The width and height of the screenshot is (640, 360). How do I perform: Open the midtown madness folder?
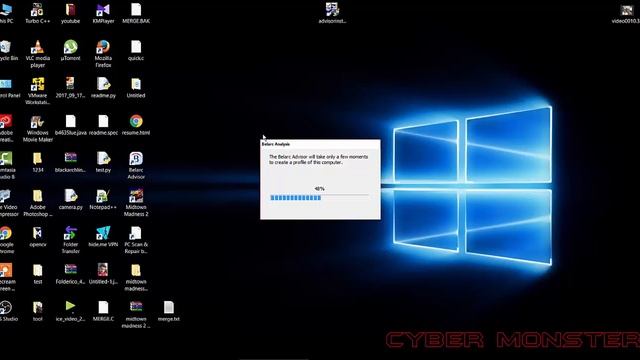(x=136, y=271)
